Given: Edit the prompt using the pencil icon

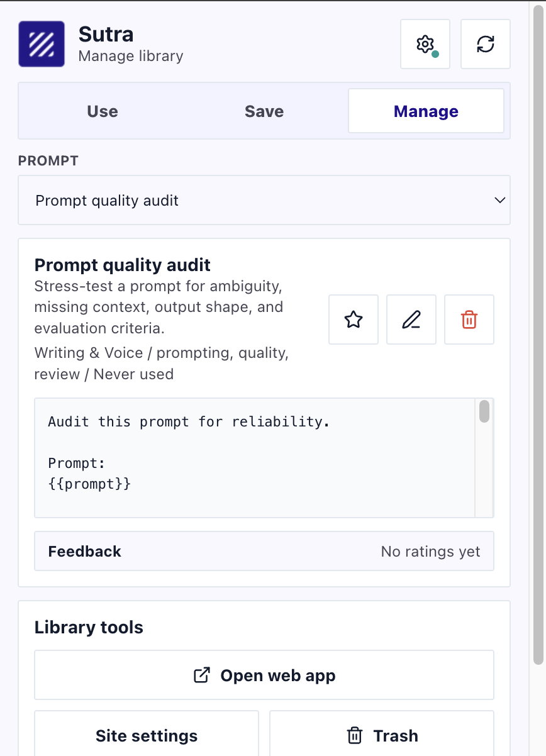Looking at the screenshot, I should click(x=411, y=320).
